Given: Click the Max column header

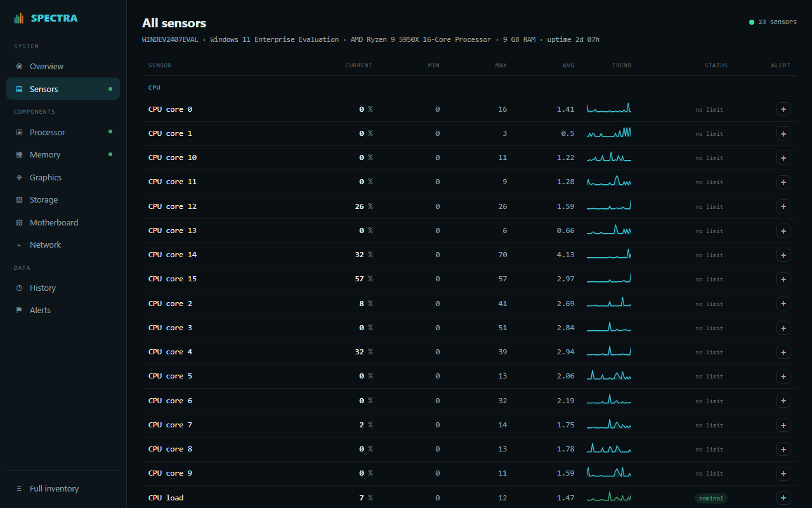Looking at the screenshot, I should [x=501, y=65].
